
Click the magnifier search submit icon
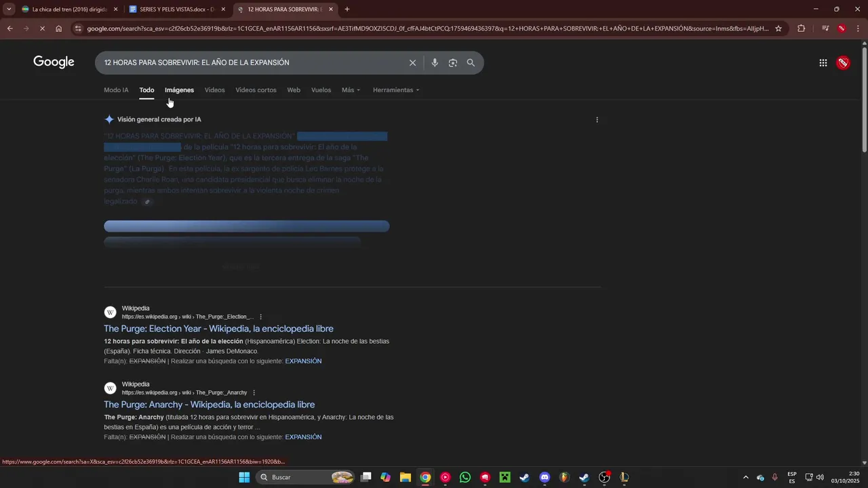coord(471,62)
